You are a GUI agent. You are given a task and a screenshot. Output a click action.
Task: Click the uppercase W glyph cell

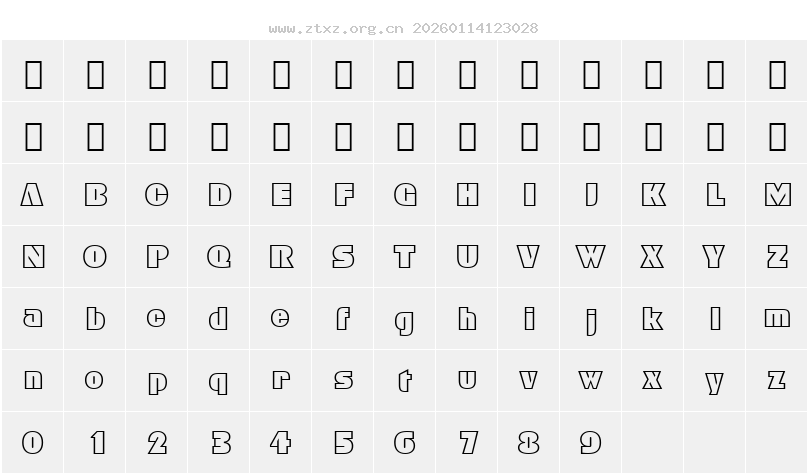591,257
